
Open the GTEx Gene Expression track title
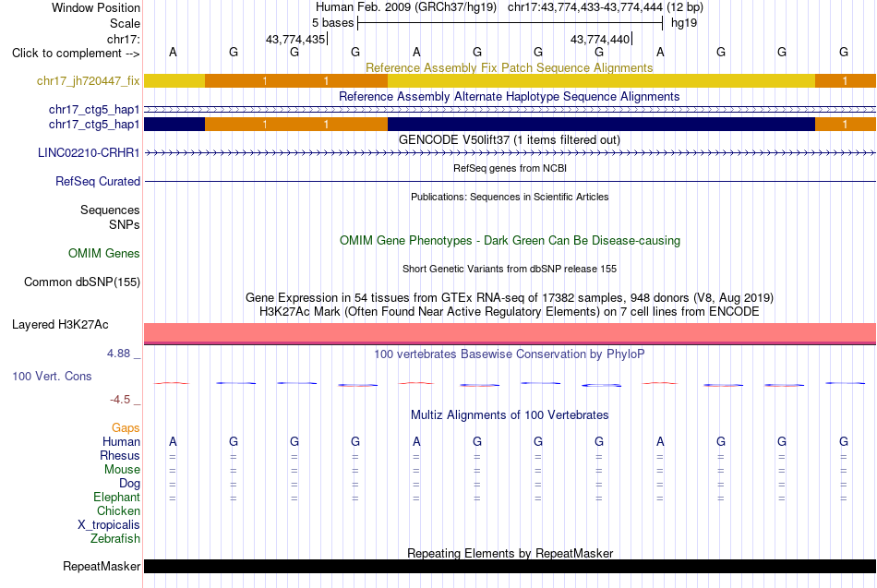pyautogui.click(x=510, y=297)
